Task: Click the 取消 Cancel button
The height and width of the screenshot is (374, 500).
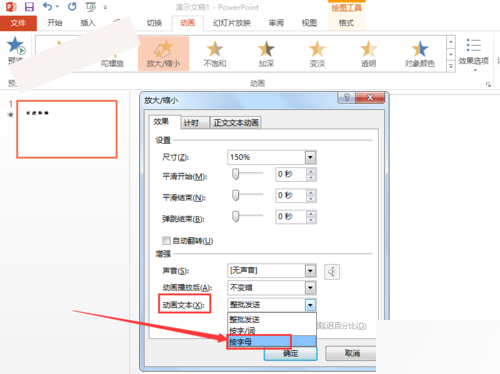Action: 352,353
